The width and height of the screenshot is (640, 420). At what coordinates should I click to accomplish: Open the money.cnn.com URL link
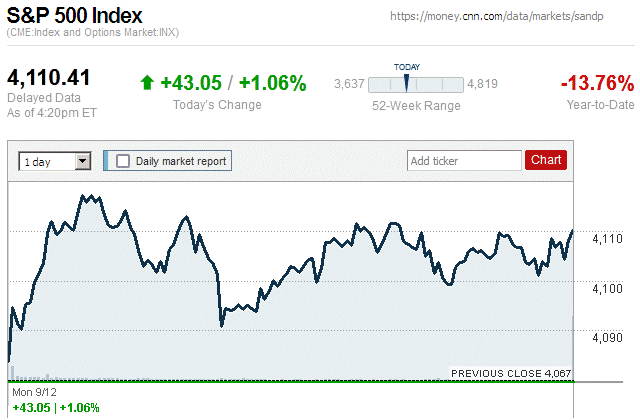509,17
